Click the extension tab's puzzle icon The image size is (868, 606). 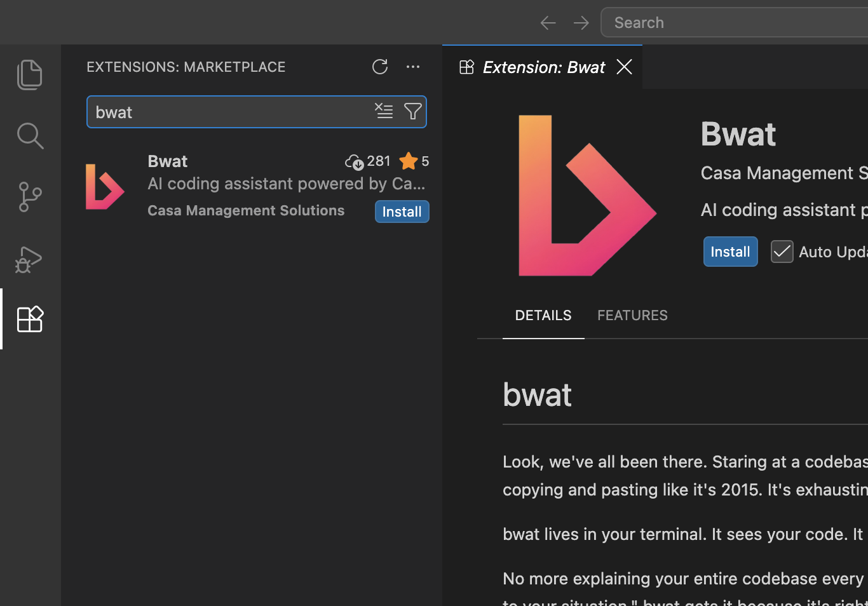point(466,67)
